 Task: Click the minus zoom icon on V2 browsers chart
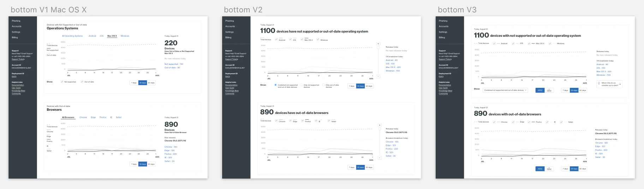(380, 157)
